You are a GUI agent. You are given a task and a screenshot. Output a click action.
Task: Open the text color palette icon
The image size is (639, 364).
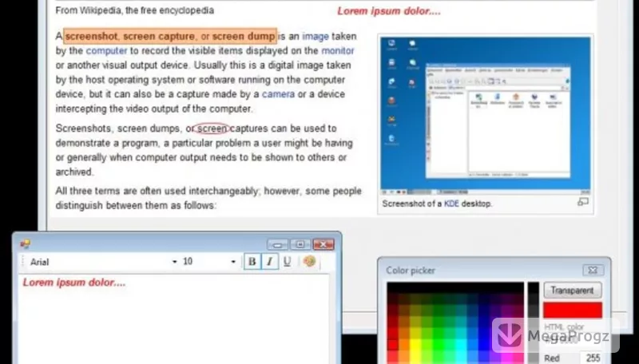pos(309,261)
